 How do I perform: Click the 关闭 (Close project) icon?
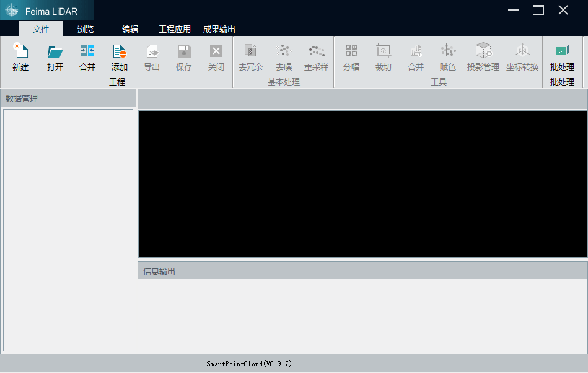(x=216, y=51)
